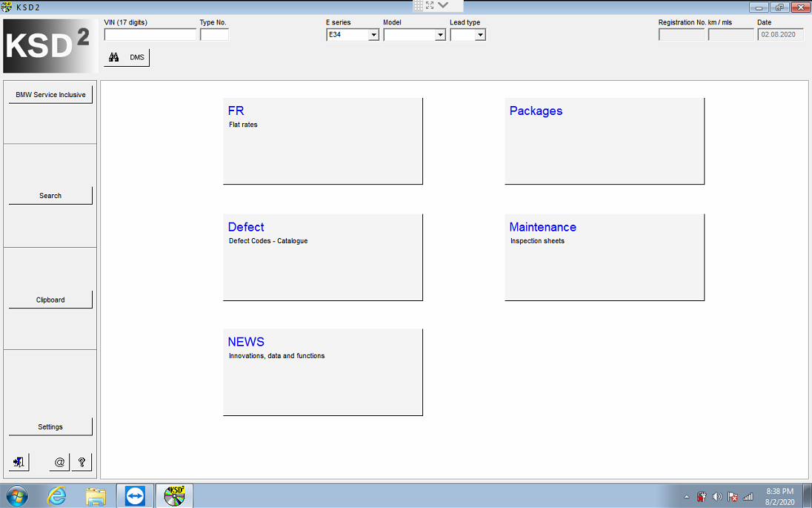Open the Maintenance Inspection sheets tile
The width and height of the screenshot is (812, 508).
605,257
